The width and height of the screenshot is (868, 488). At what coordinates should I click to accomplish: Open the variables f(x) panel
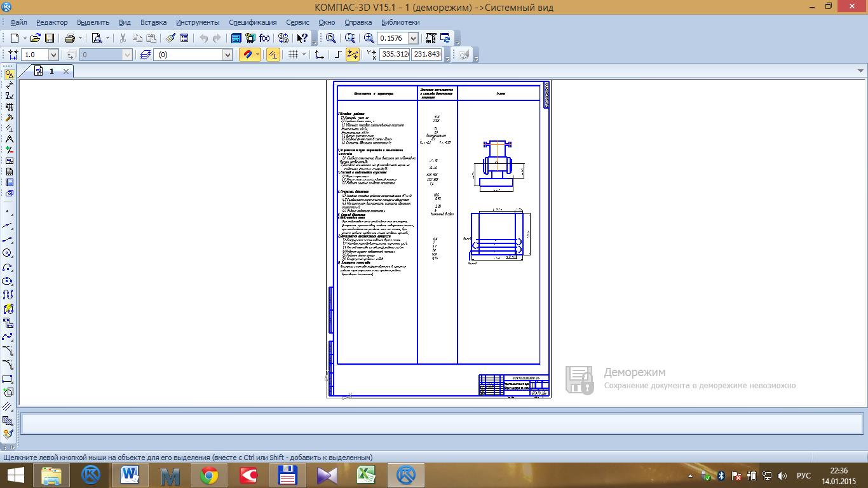pos(264,38)
